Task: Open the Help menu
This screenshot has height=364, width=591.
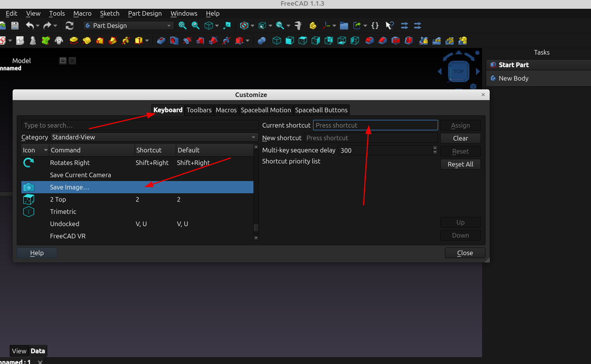Action: tap(213, 13)
